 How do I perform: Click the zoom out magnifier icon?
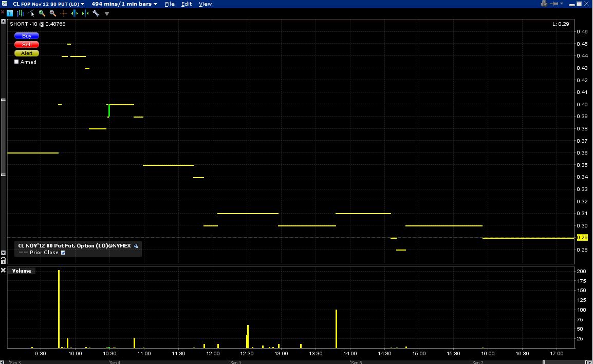point(53,13)
